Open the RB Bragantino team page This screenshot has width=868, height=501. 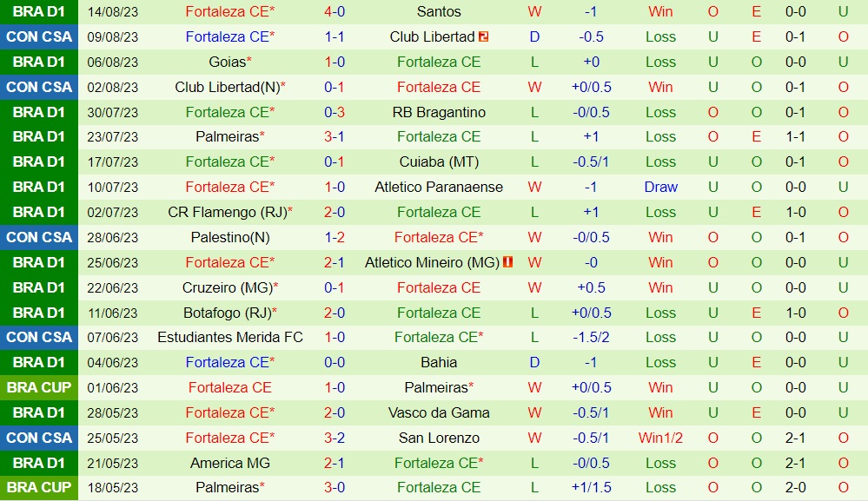point(439,112)
